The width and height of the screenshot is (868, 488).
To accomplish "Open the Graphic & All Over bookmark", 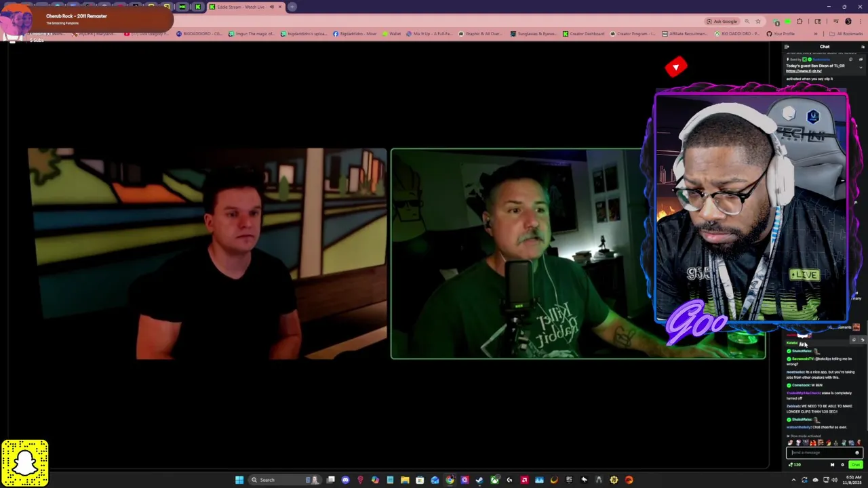I will (481, 34).
